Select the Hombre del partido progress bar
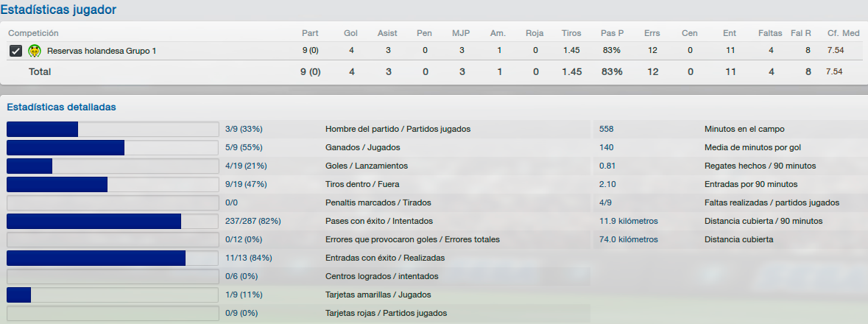Viewport: 868px width, 324px height. [113, 129]
